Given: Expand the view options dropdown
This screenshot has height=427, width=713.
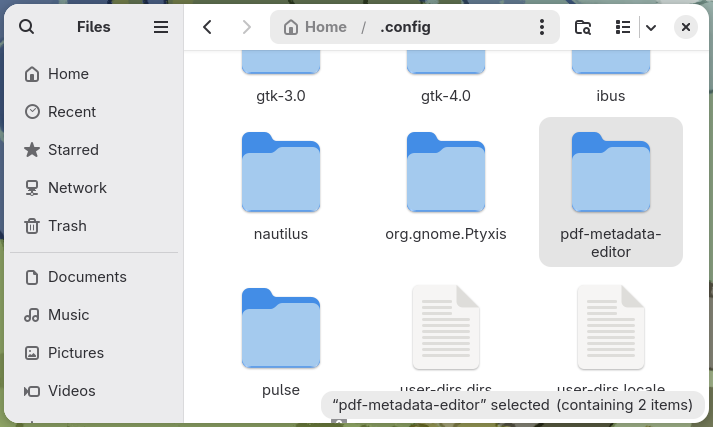Looking at the screenshot, I should (x=651, y=27).
